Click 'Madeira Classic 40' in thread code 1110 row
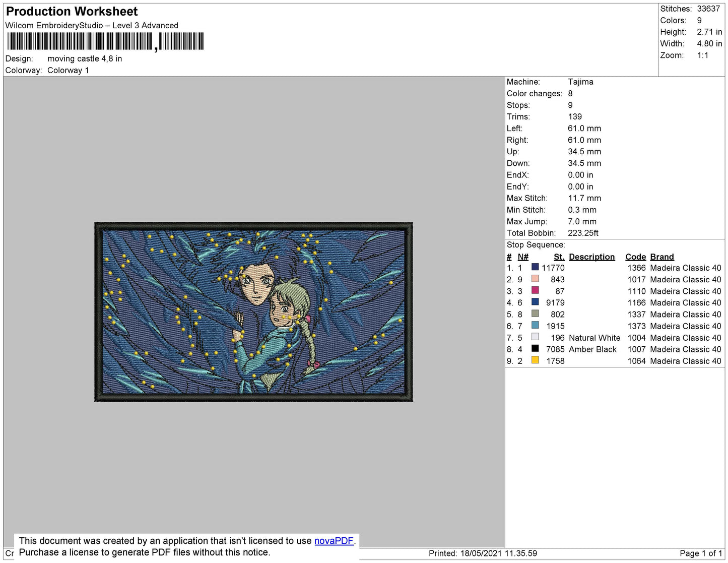This screenshot has height=563, width=728. (x=686, y=291)
